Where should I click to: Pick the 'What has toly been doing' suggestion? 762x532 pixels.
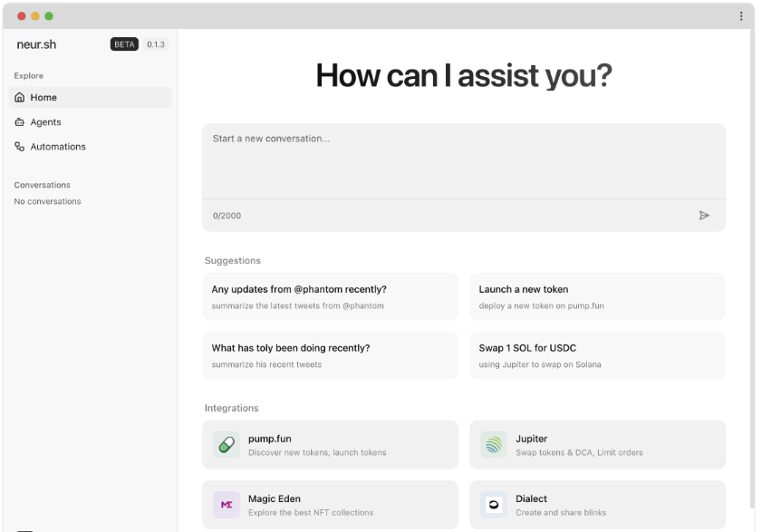click(x=330, y=355)
